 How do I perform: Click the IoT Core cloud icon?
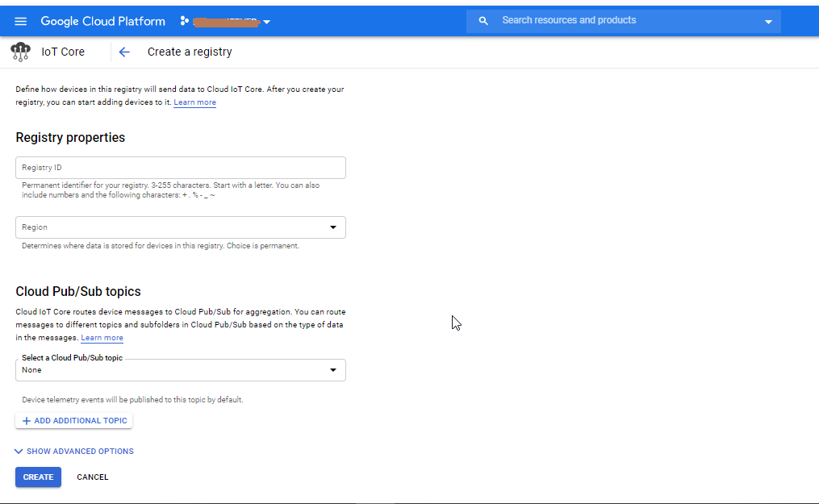(20, 51)
